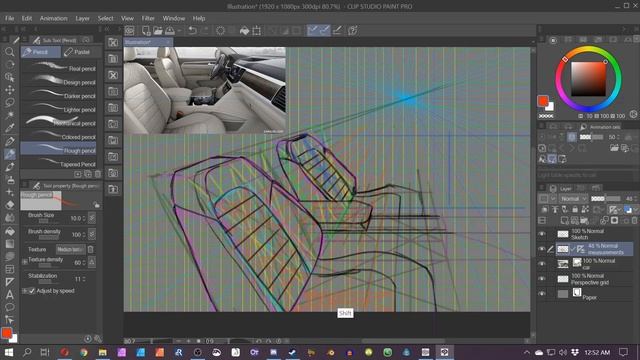Click the Undo arrow in command bar
The width and height of the screenshot is (640, 360).
pyautogui.click(x=192, y=31)
